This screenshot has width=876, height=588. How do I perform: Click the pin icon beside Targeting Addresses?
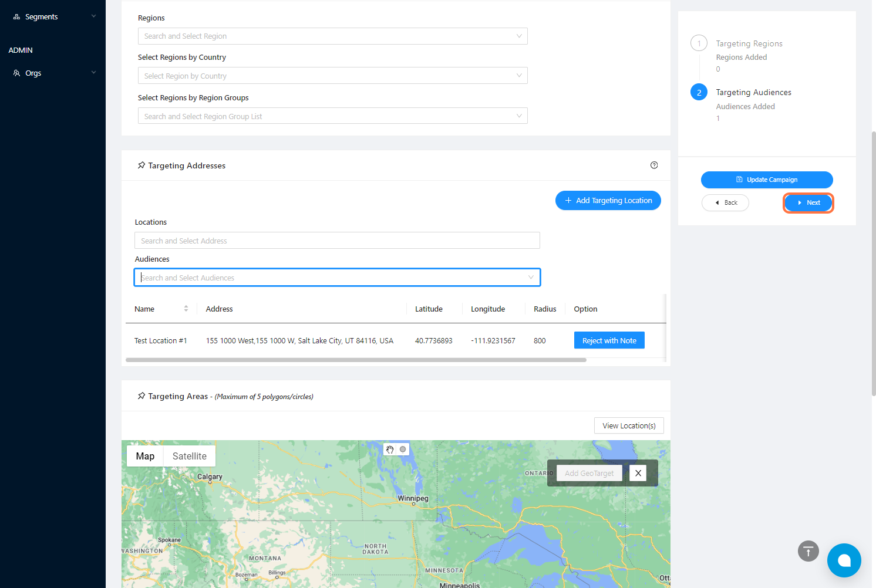(x=141, y=165)
